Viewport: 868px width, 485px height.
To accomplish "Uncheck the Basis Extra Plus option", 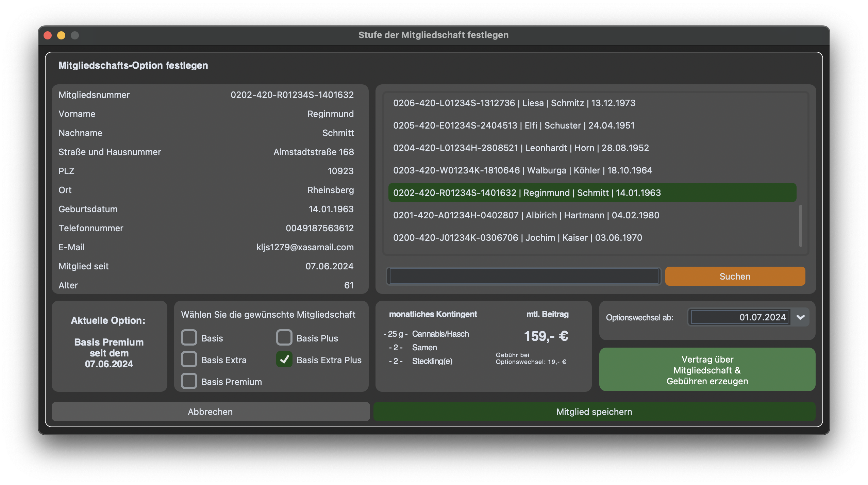I will pos(284,359).
